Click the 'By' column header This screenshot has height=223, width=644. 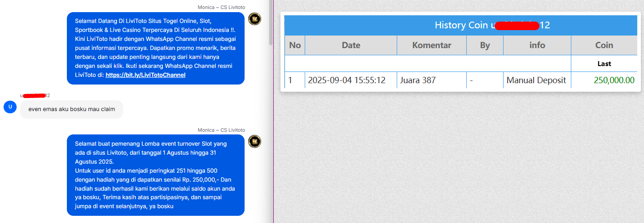tap(485, 45)
